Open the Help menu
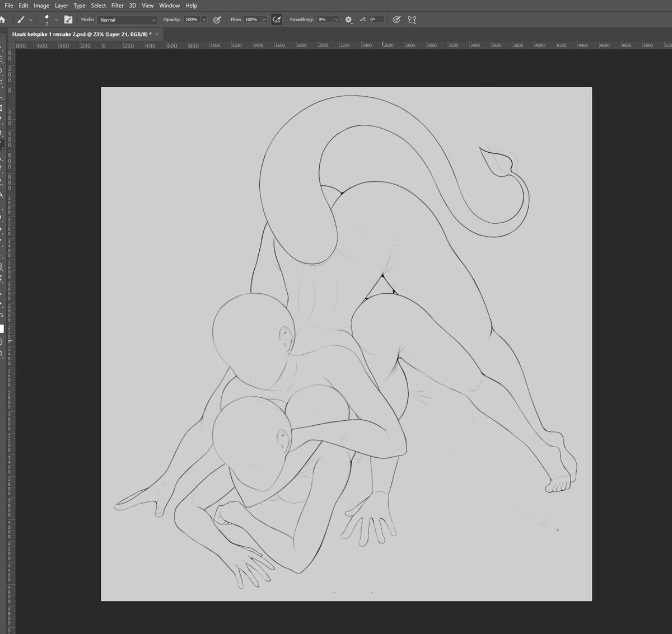672x634 pixels. [x=192, y=6]
